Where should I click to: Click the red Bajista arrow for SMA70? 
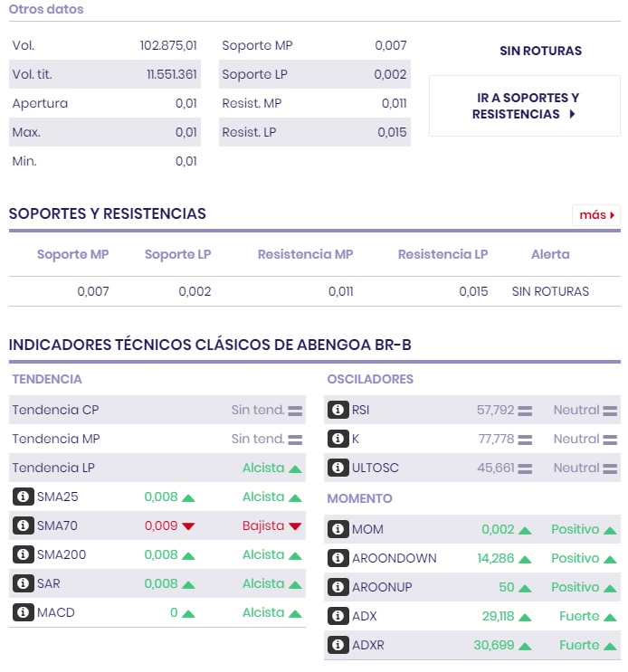(x=295, y=525)
